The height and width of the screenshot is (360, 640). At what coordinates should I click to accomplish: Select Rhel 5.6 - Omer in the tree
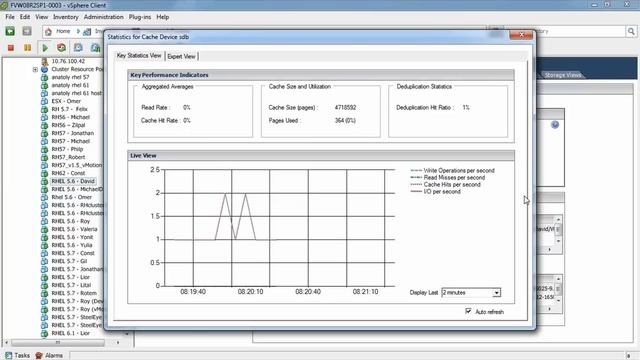tap(71, 197)
